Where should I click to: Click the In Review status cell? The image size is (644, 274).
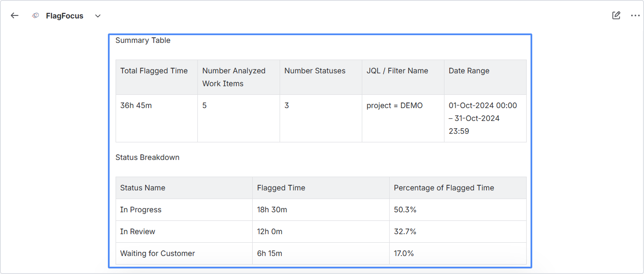(x=184, y=232)
